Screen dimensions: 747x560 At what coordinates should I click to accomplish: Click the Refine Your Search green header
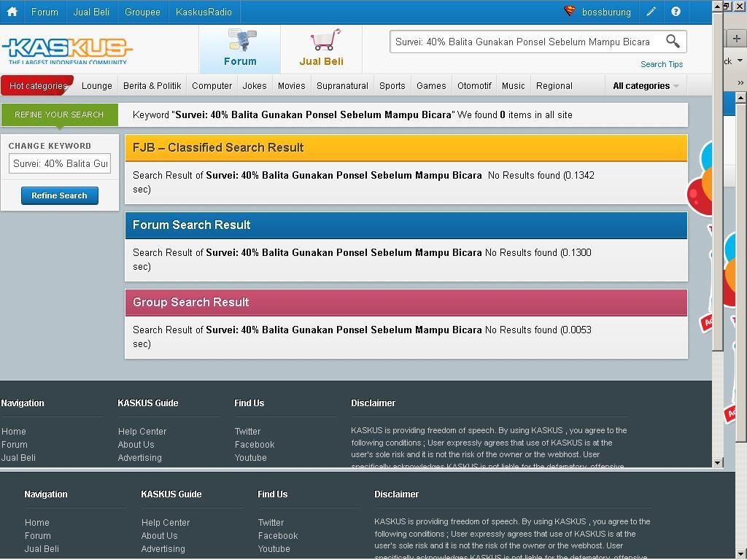click(60, 114)
